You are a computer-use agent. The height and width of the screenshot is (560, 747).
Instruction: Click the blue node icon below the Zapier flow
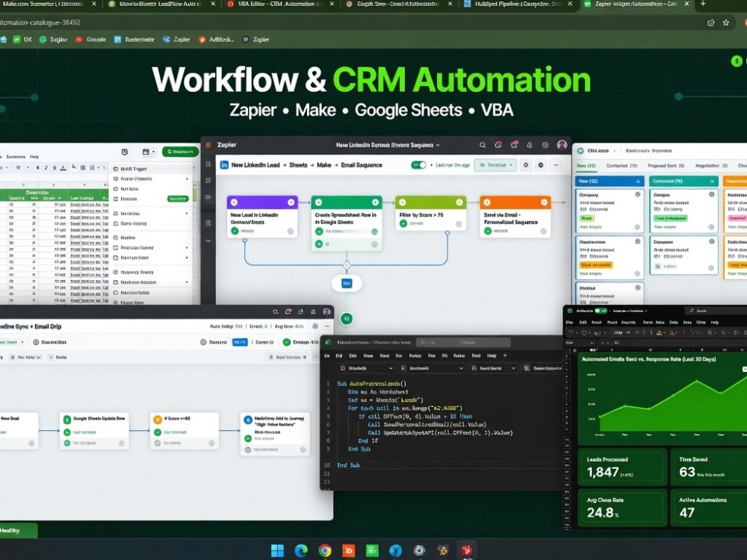[347, 283]
